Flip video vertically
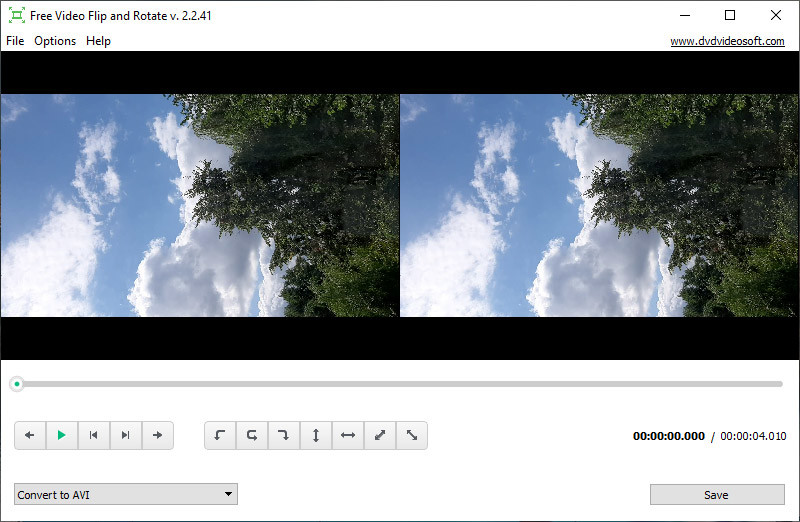The height and width of the screenshot is (522, 800). click(x=316, y=435)
